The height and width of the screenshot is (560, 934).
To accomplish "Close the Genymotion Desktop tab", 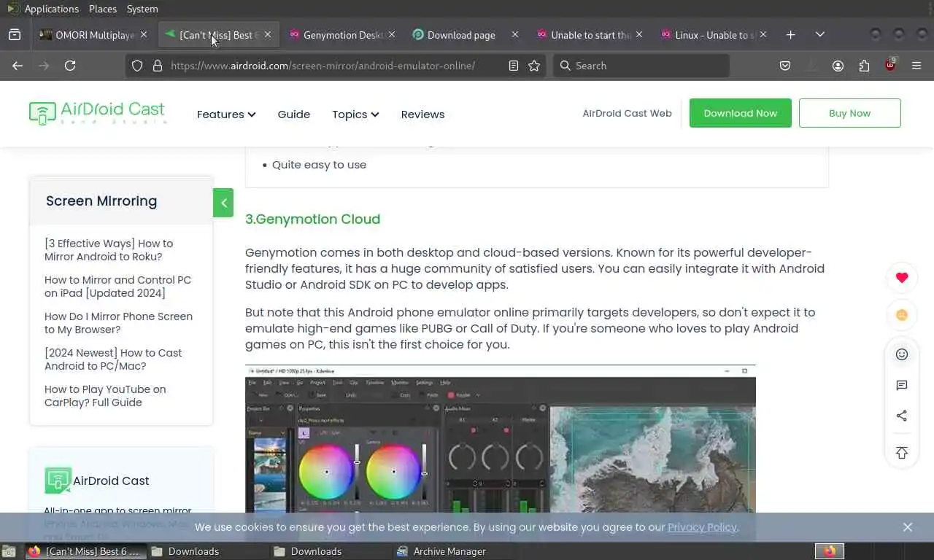I will tap(392, 35).
